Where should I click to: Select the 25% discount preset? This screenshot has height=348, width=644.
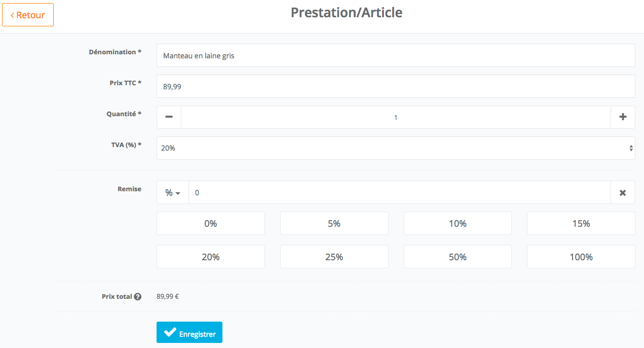[334, 257]
